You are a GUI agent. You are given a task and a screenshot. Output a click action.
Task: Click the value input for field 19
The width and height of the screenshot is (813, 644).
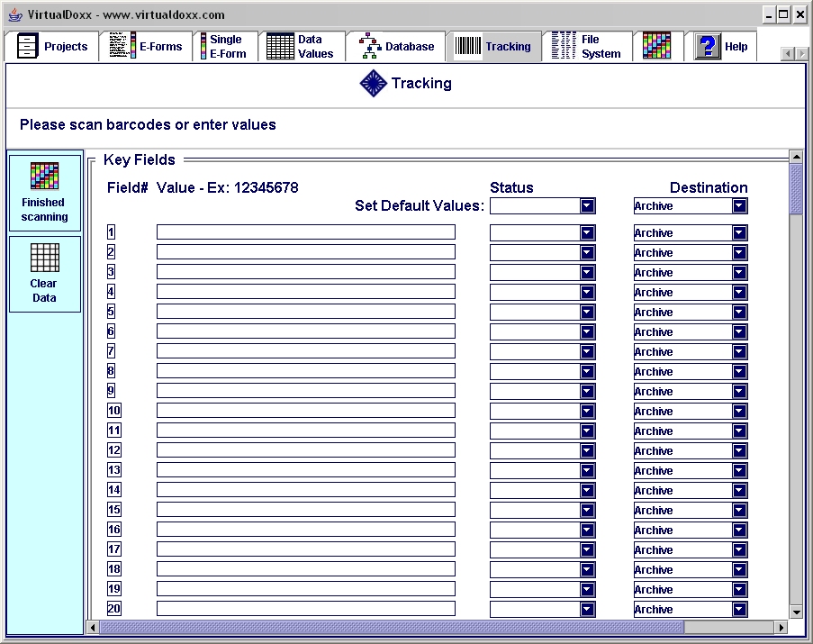coord(306,588)
